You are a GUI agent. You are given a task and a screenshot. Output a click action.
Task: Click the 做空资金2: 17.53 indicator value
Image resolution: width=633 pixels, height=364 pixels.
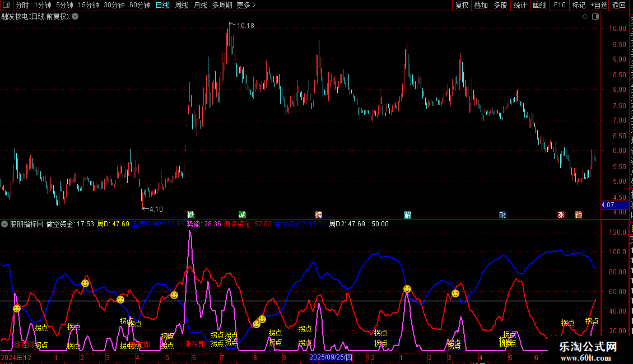point(300,224)
